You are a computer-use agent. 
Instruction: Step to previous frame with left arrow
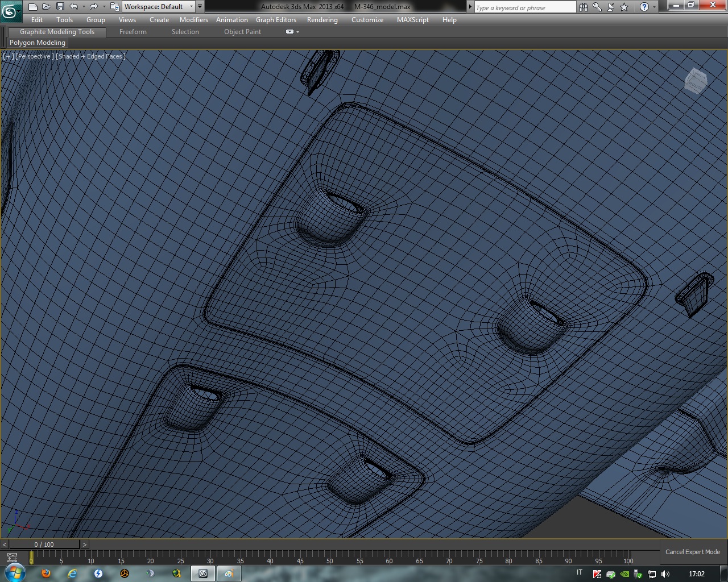[5, 544]
